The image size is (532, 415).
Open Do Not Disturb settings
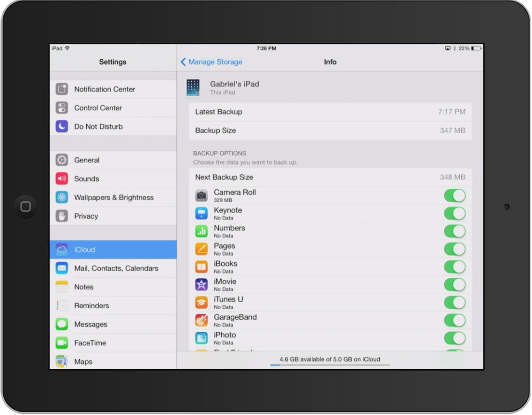pyautogui.click(x=113, y=127)
